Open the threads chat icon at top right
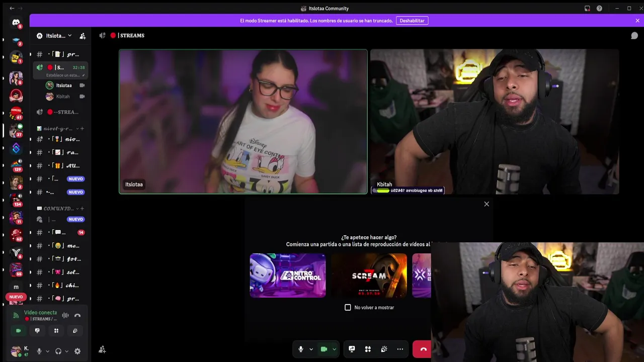The height and width of the screenshot is (362, 644). 634,36
